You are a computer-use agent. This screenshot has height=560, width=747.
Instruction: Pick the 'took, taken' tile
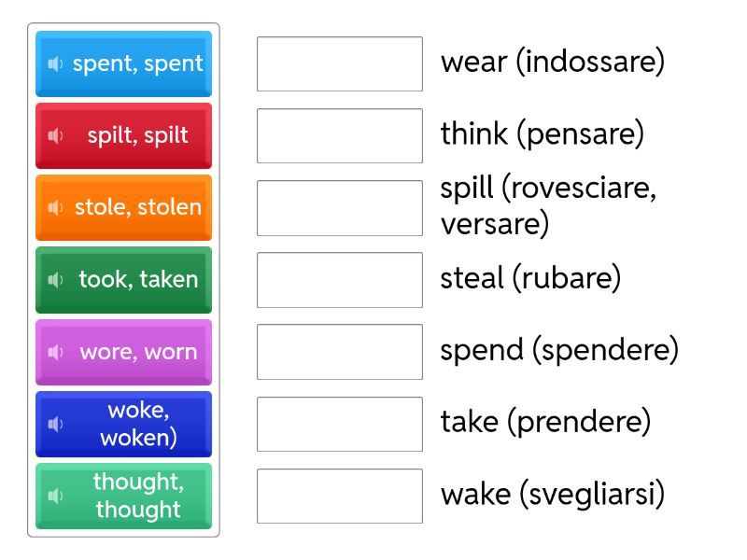137,279
